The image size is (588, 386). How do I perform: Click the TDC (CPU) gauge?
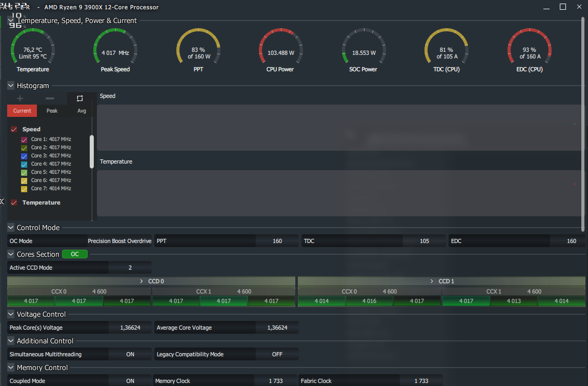pos(446,51)
